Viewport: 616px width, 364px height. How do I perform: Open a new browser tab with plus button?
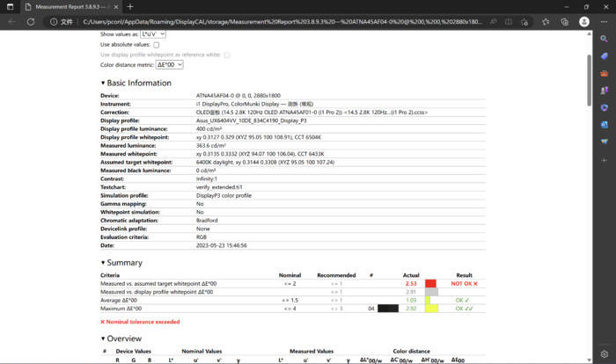pyautogui.click(x=130, y=7)
